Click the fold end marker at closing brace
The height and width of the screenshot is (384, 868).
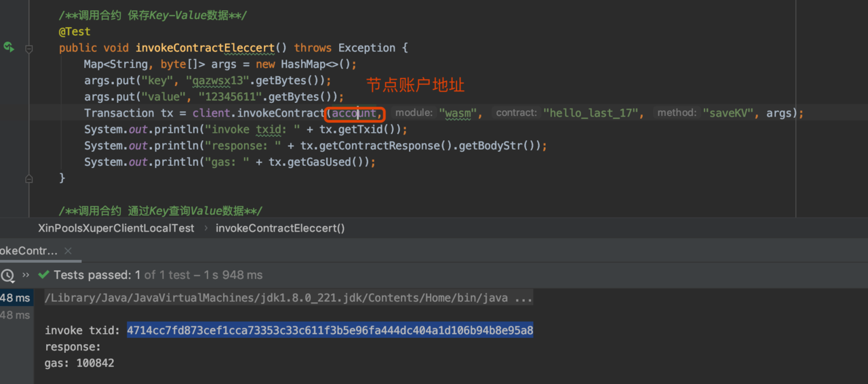point(28,179)
